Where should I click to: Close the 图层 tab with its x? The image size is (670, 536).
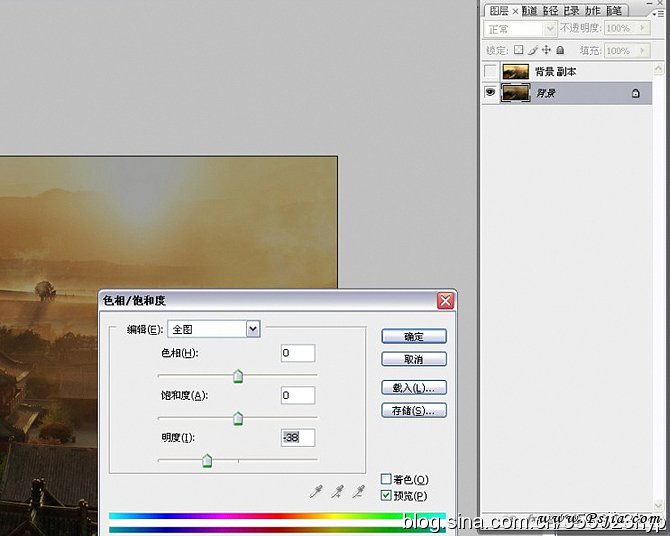click(x=515, y=12)
